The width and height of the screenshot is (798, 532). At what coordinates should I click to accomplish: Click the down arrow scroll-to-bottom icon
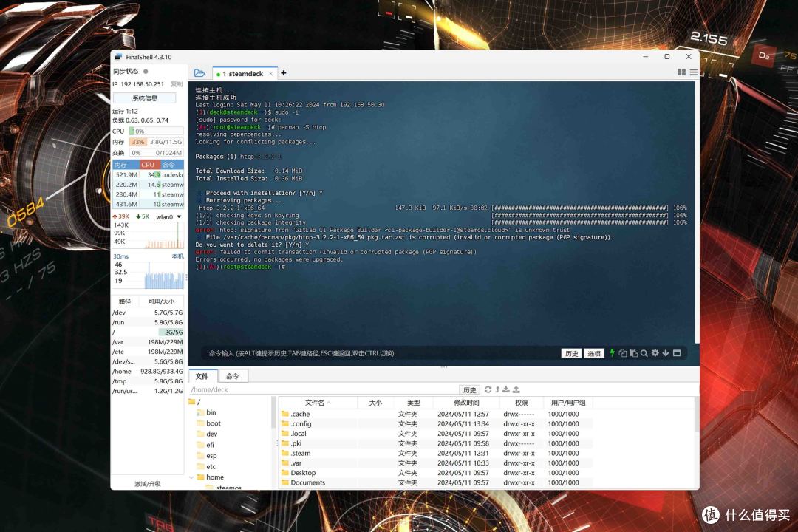click(665, 352)
